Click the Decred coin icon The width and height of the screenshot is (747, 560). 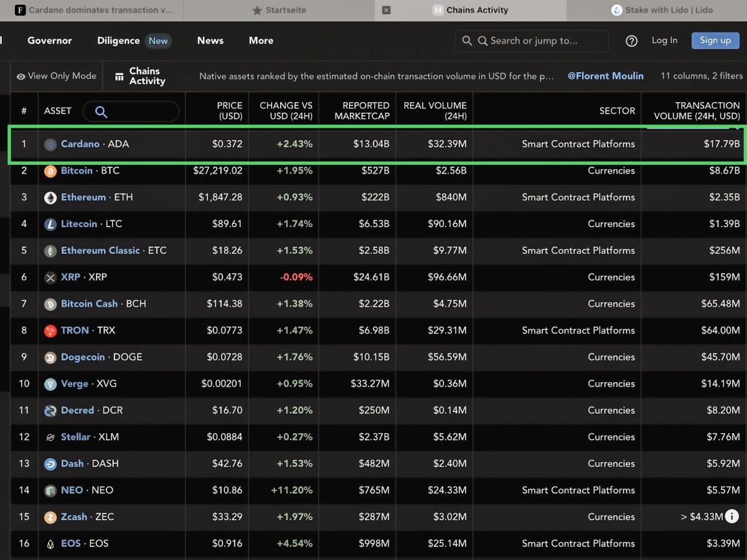(x=50, y=411)
